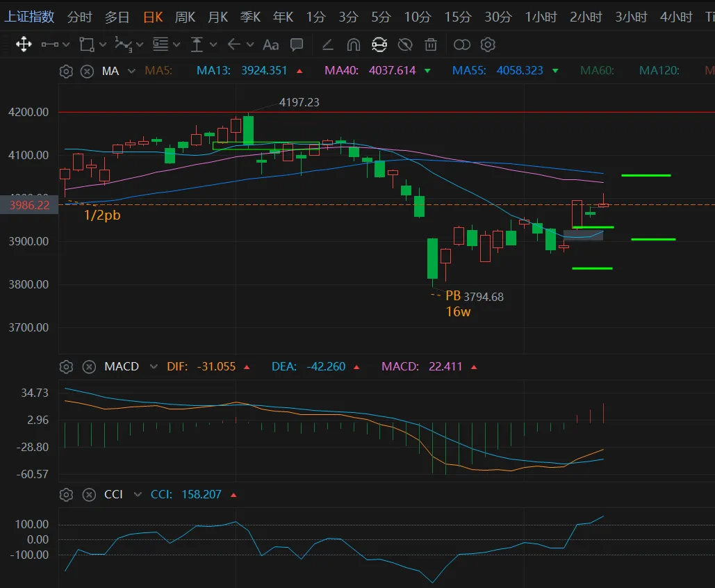Toggle the MA120 moving average line
The image size is (715, 588).
[x=659, y=71]
